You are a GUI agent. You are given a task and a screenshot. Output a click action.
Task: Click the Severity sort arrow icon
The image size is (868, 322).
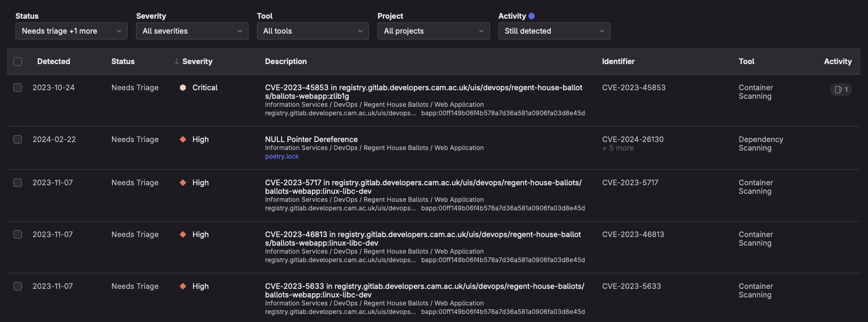[176, 61]
